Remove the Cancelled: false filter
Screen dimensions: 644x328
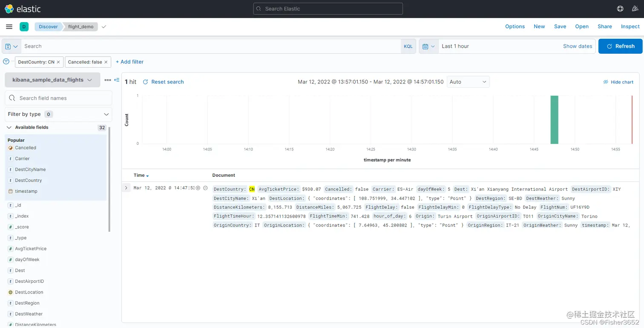tap(106, 62)
